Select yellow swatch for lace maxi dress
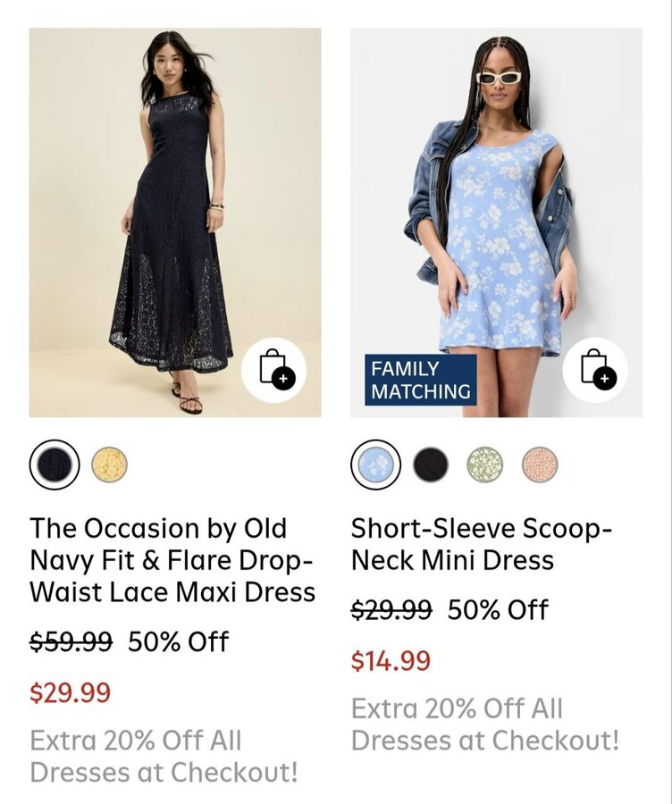 click(110, 465)
